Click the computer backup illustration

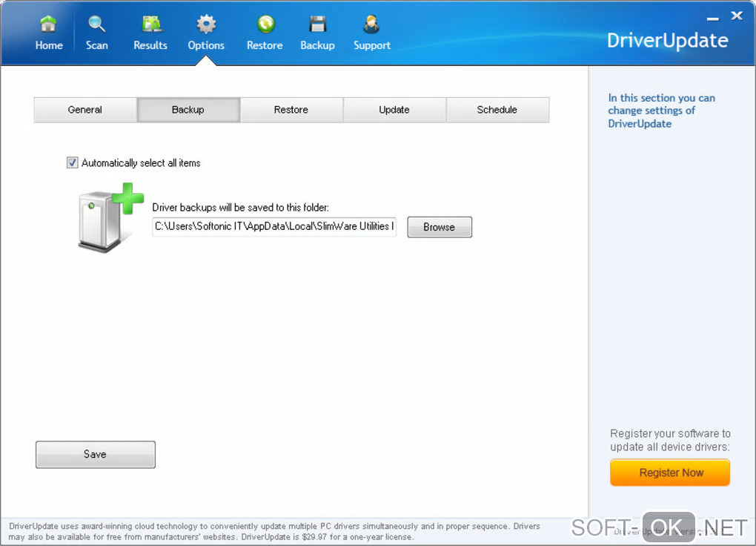[x=110, y=217]
